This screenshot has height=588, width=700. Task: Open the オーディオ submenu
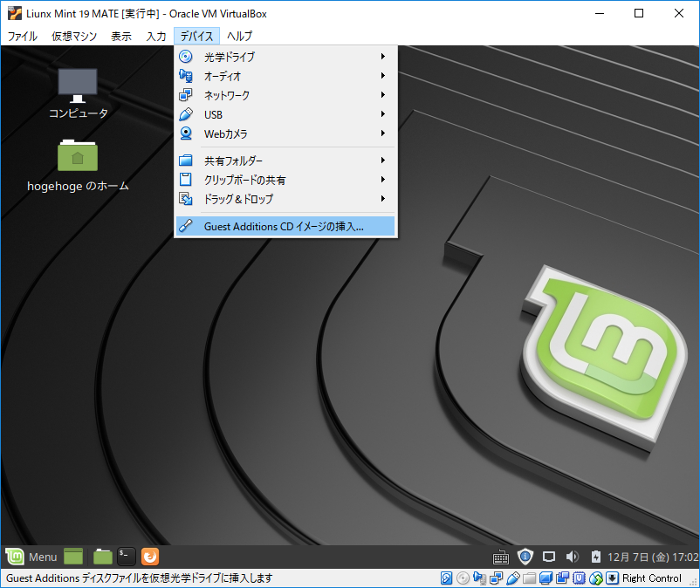point(285,76)
